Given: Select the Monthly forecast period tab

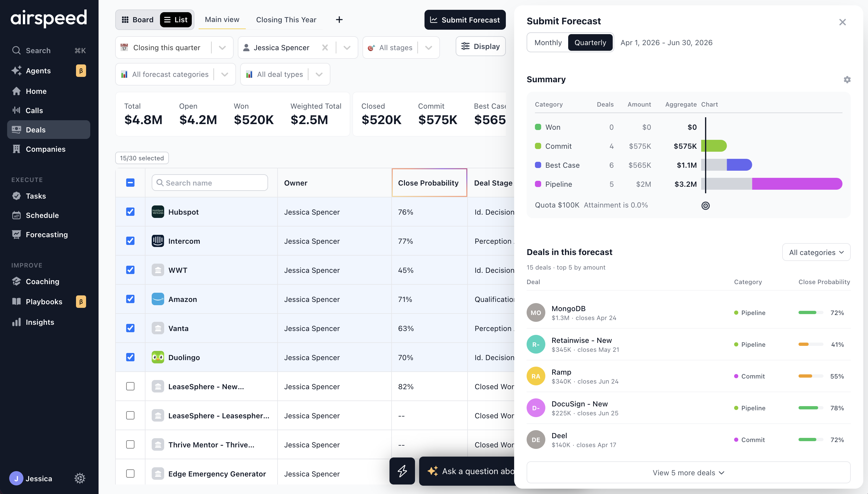Looking at the screenshot, I should [548, 42].
